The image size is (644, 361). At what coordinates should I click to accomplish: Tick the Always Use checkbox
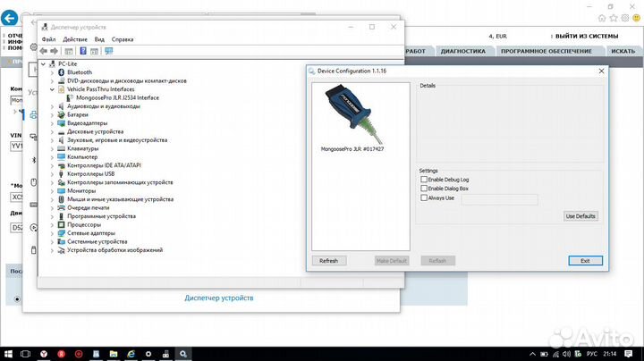(x=424, y=198)
